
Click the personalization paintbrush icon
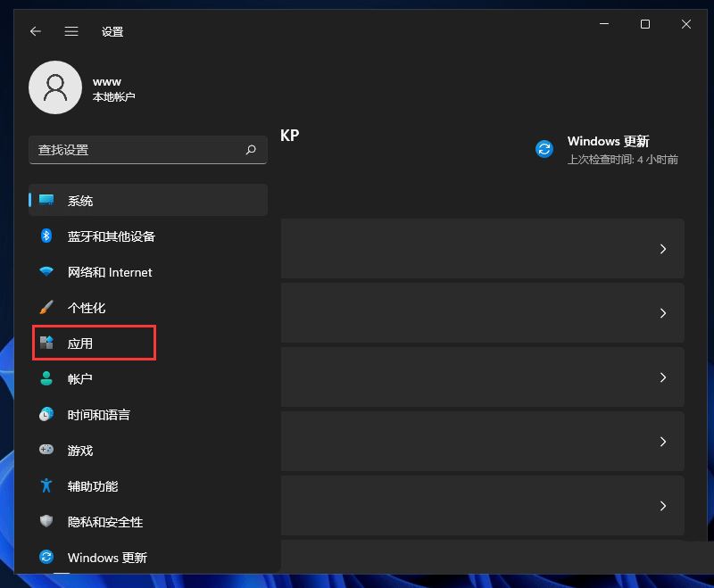[x=46, y=308]
